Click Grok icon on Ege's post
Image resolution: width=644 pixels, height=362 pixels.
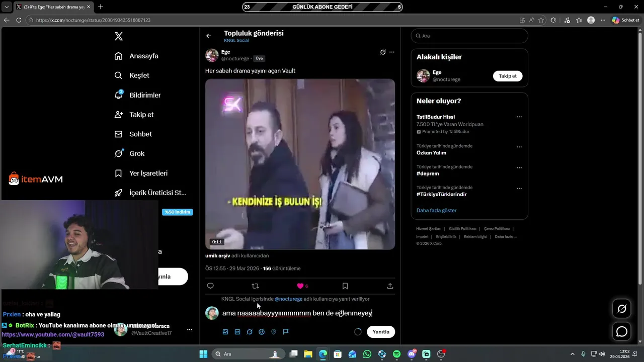[383, 52]
